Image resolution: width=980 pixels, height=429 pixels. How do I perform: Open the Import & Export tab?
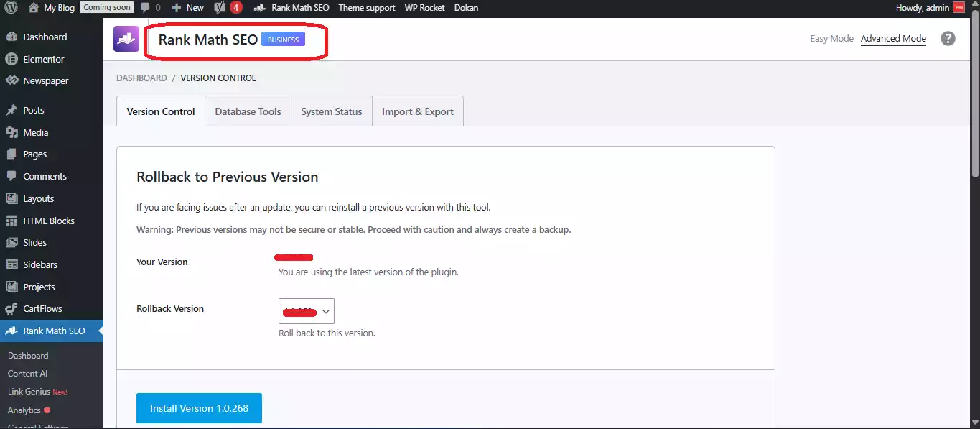pos(418,111)
